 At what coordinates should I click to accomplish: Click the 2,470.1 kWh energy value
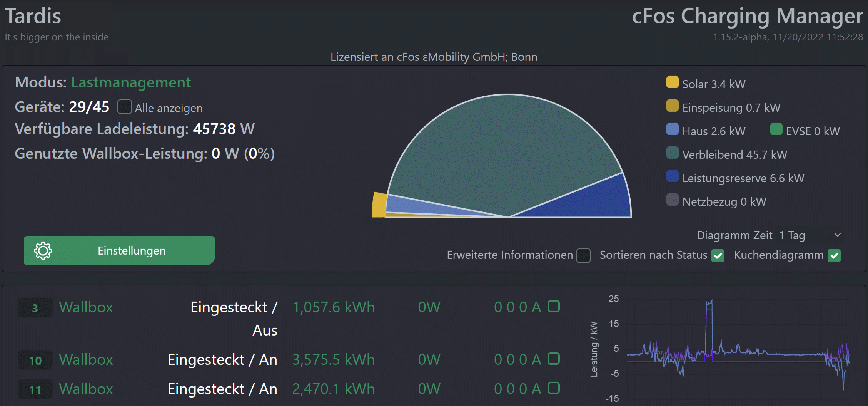(x=333, y=389)
